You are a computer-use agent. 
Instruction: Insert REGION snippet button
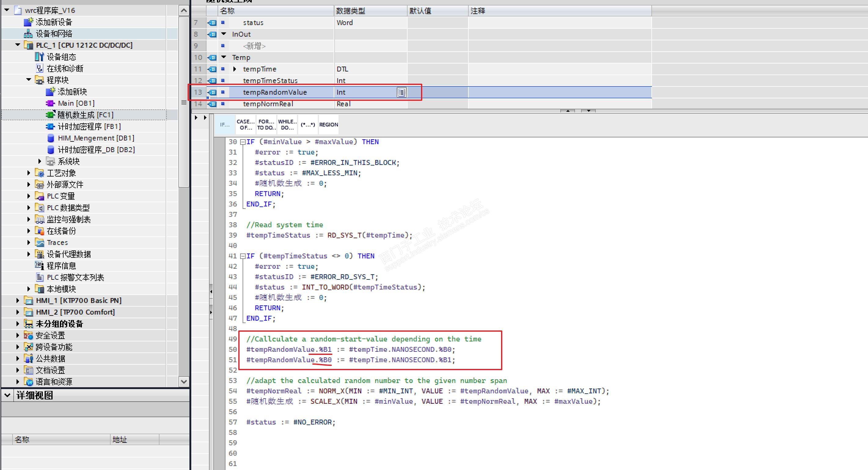328,125
